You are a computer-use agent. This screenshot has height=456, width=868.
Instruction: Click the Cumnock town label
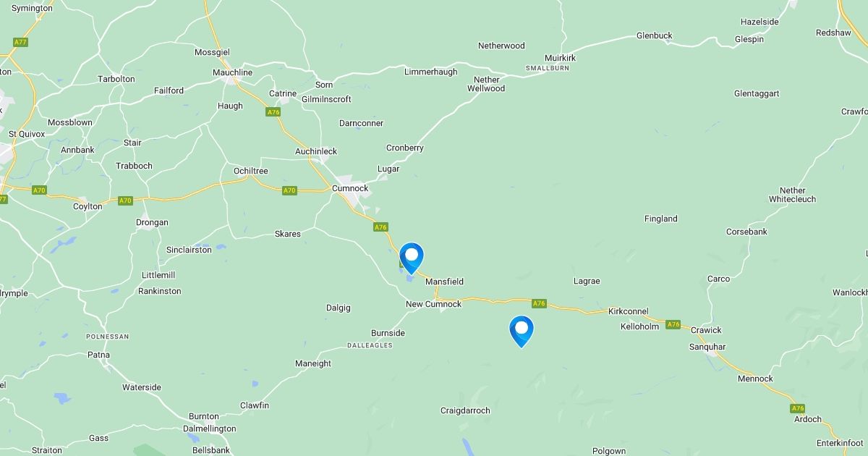pyautogui.click(x=350, y=188)
